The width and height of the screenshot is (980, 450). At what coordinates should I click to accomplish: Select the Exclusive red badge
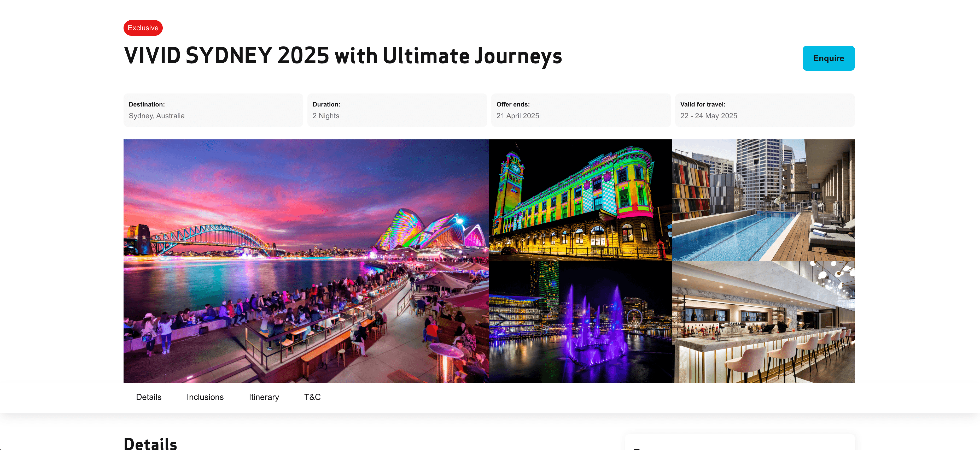pos(143,28)
